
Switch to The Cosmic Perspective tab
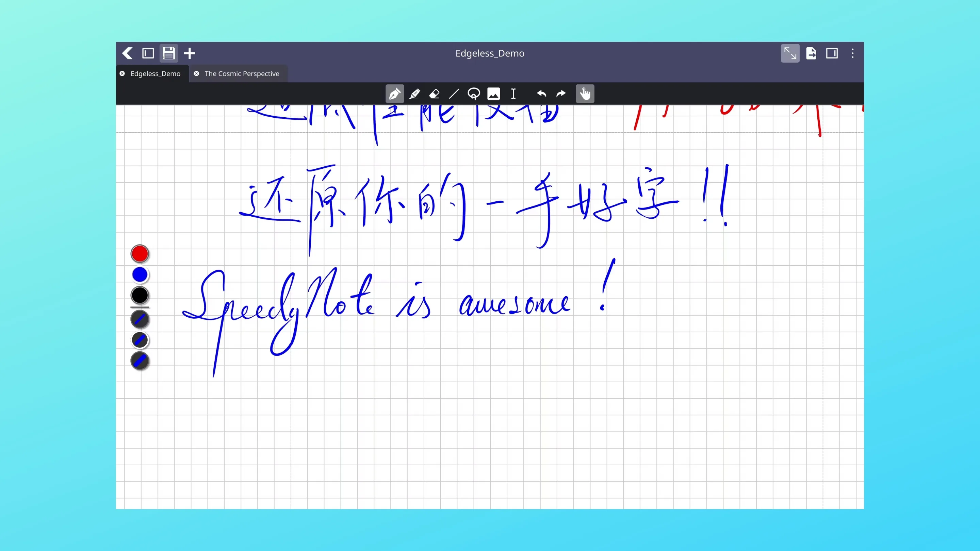coord(242,73)
